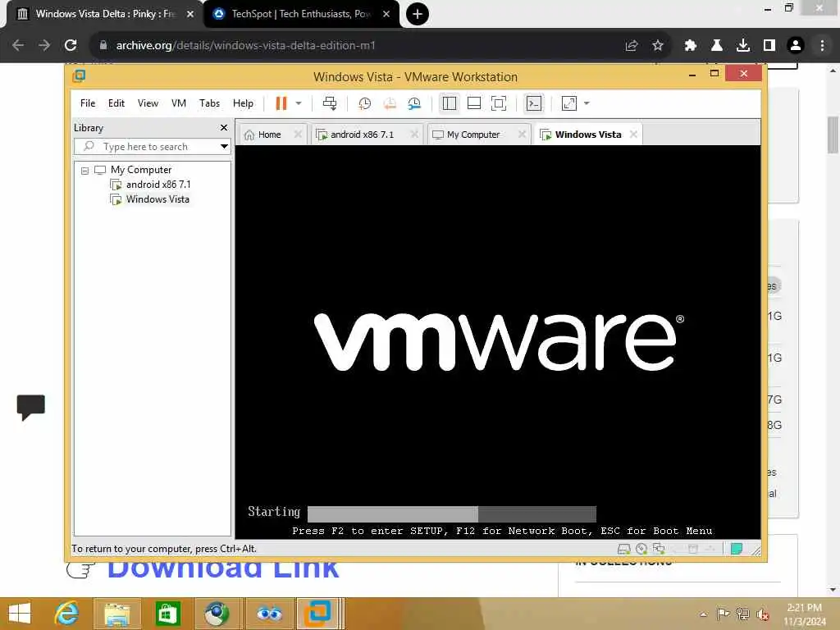Open the Windows Start button
The image size is (840, 630).
20,614
